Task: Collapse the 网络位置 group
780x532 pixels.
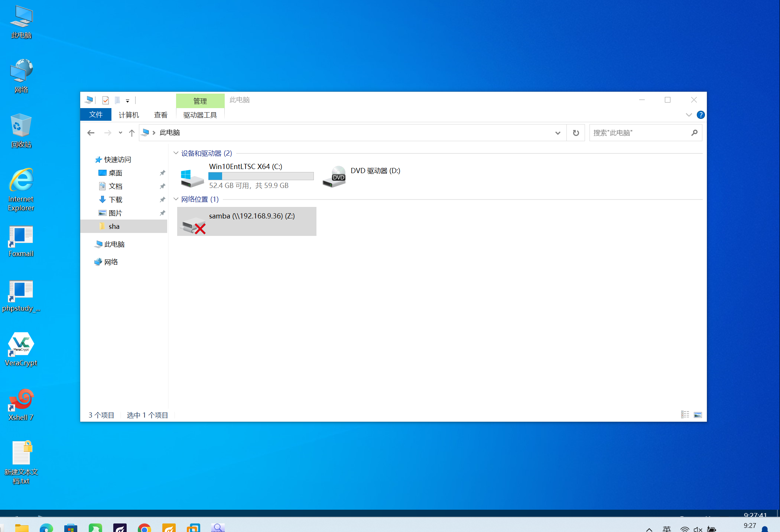Action: coord(176,199)
